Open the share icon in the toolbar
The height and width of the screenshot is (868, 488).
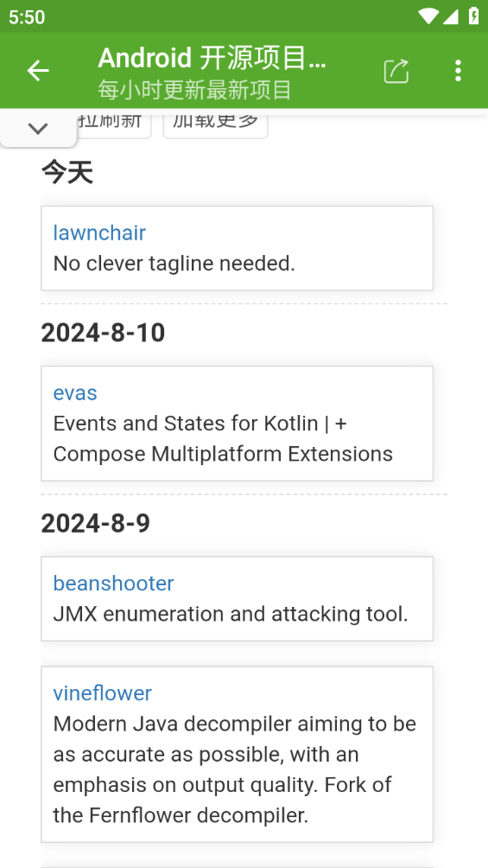396,71
